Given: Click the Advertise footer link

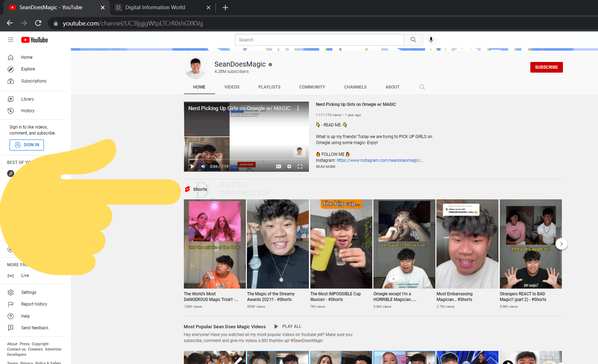Looking at the screenshot, I should pyautogui.click(x=53, y=349).
